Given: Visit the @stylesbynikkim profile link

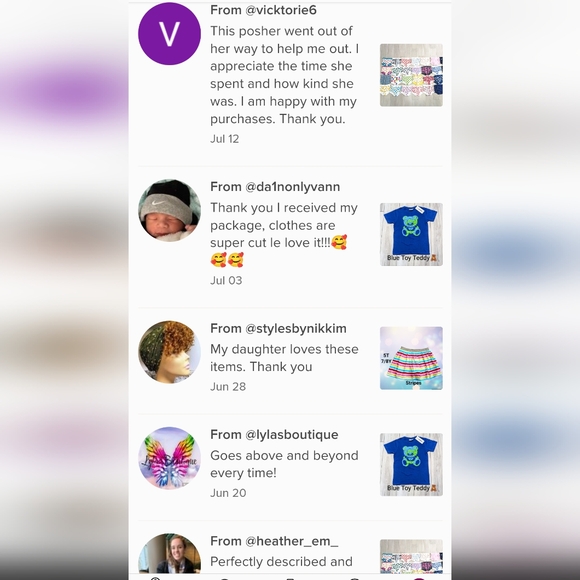Looking at the screenshot, I should coord(296,328).
